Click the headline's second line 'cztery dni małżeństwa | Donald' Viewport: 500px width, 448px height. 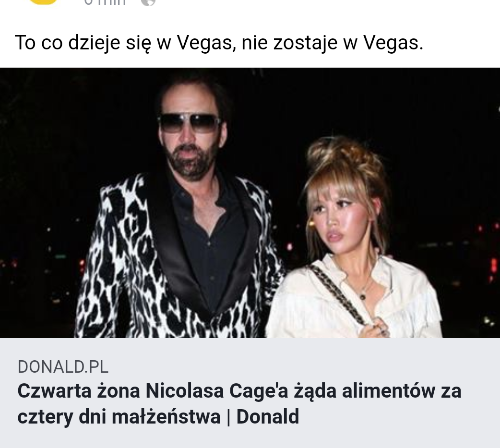[x=158, y=417]
